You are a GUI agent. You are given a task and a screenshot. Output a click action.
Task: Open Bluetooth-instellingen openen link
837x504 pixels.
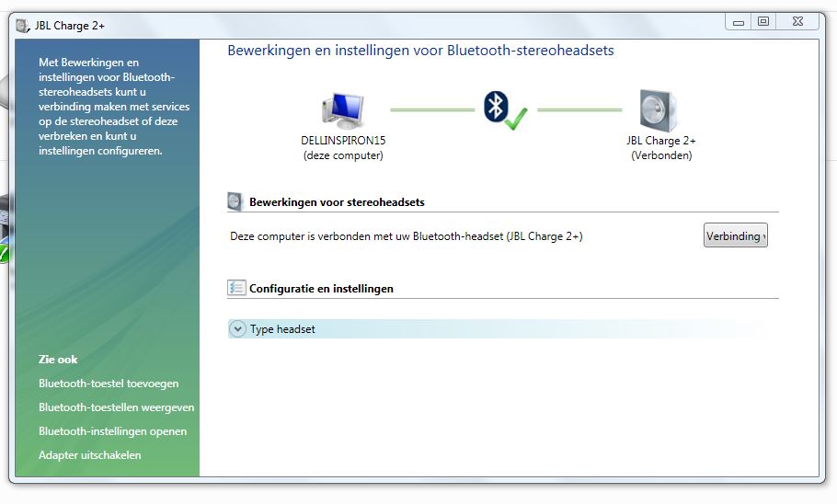click(112, 431)
